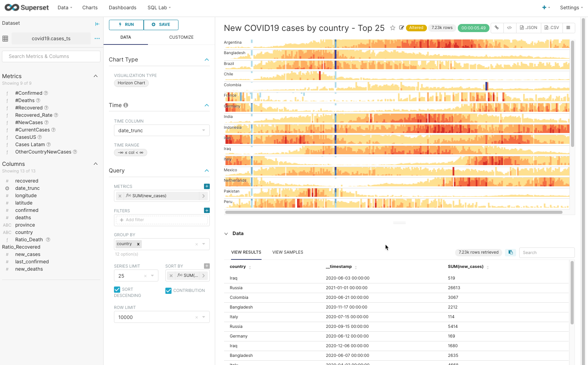Click the horizontal scrollbar under the chart
The width and height of the screenshot is (588, 365).
click(393, 212)
